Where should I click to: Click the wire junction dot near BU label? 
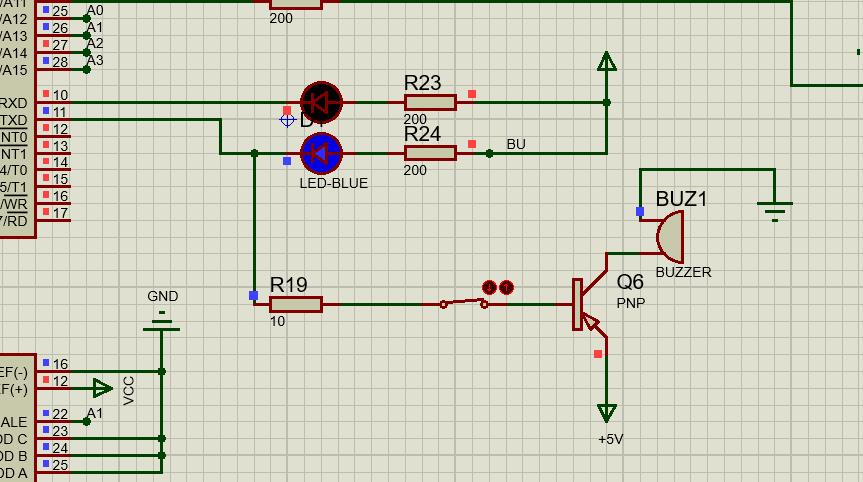(489, 154)
